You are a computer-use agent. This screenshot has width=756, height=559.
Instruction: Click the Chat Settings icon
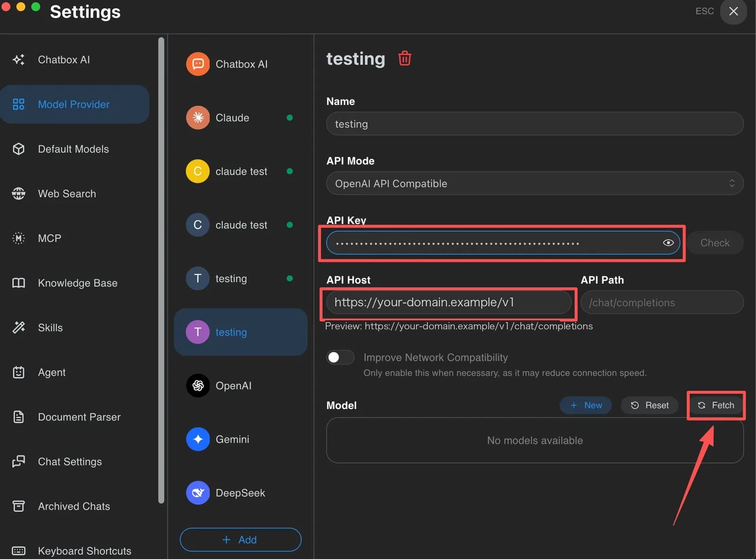[18, 462]
